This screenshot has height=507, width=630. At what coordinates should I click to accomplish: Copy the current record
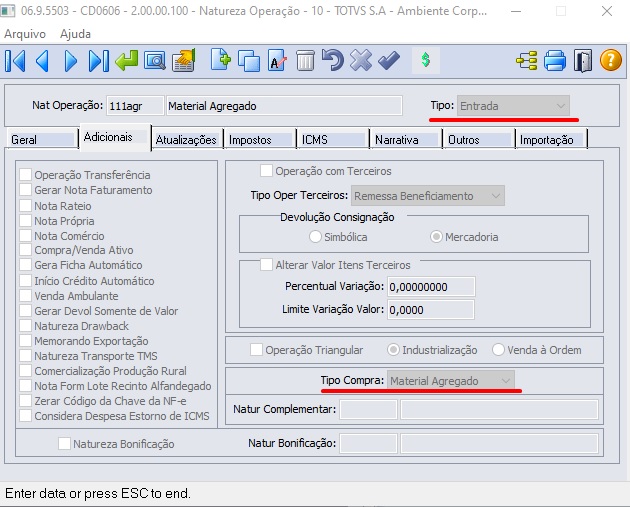point(249,61)
